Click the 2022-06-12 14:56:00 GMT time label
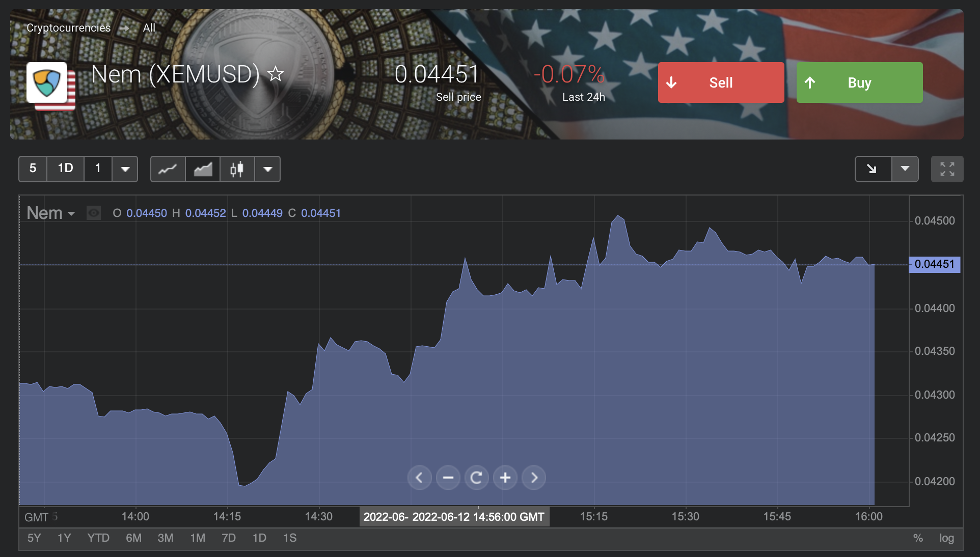Image resolution: width=980 pixels, height=557 pixels. click(478, 517)
